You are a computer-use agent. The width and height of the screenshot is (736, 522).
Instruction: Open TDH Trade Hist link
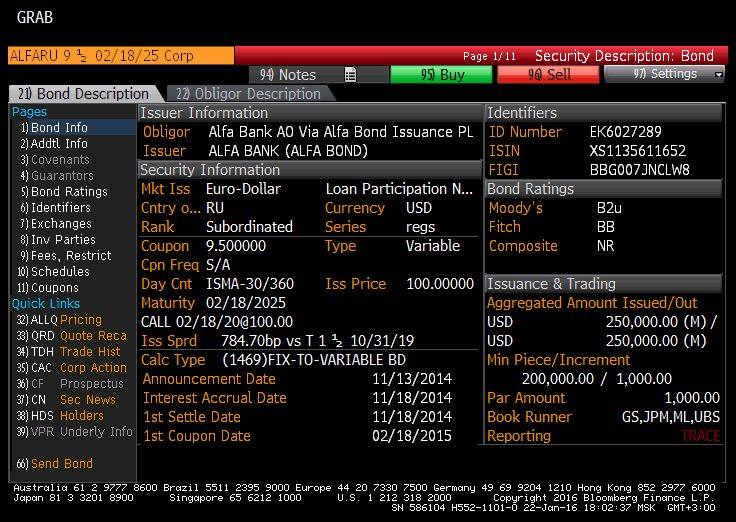coord(69,352)
